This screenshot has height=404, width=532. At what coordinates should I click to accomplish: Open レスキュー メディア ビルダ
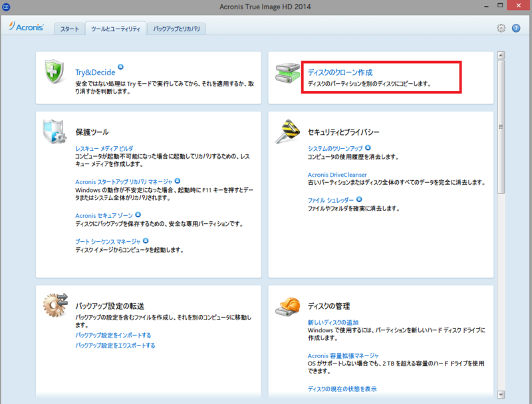click(x=104, y=148)
